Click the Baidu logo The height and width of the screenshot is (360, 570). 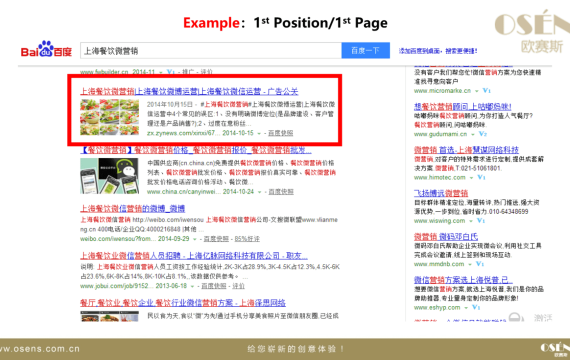46,49
